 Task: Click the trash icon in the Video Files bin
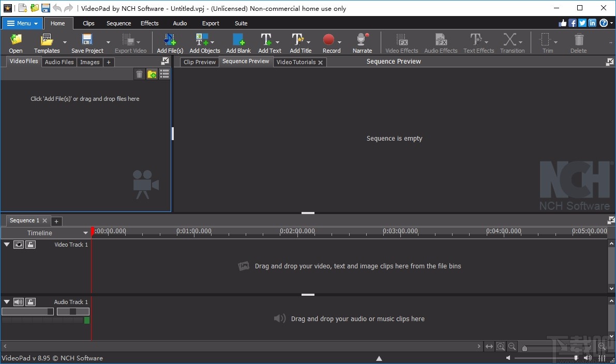point(139,74)
